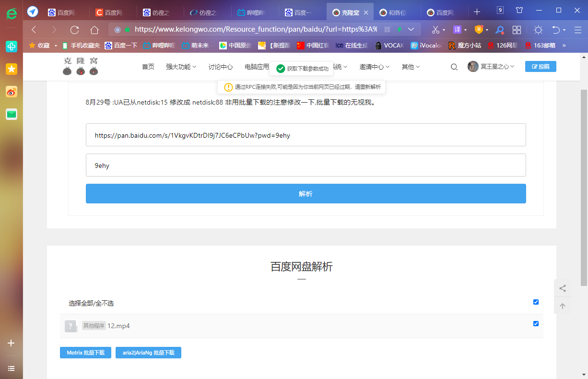Image resolution: width=588 pixels, height=379 pixels.
Task: Close the active 克隆窝 tab
Action: [x=366, y=12]
